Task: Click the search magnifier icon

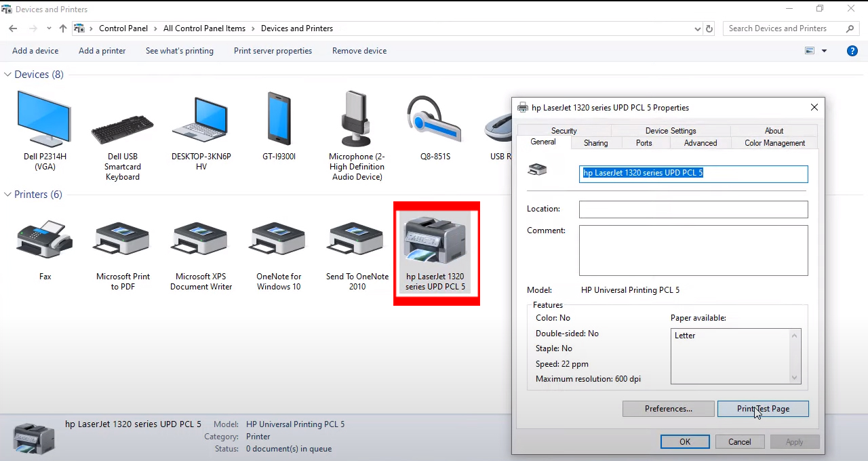Action: click(850, 28)
